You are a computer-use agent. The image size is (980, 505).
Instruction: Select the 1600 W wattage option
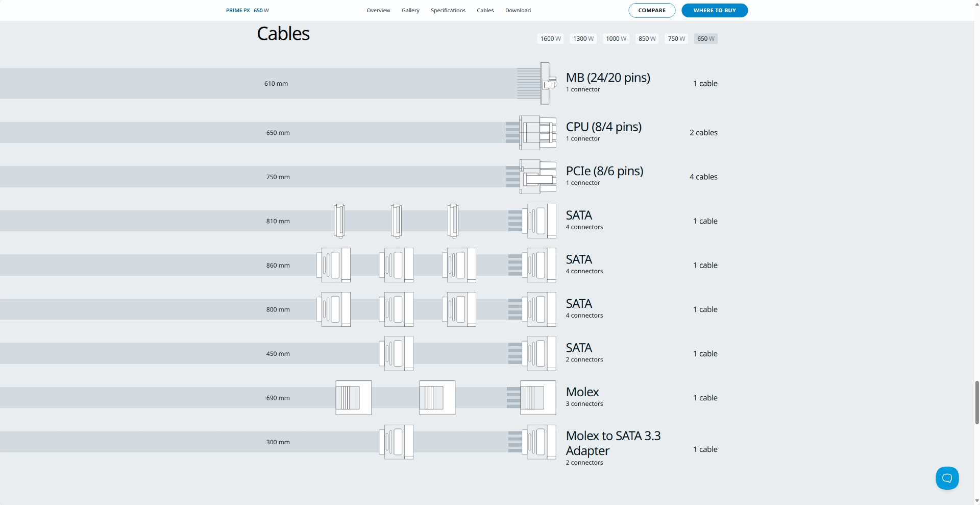pos(550,39)
